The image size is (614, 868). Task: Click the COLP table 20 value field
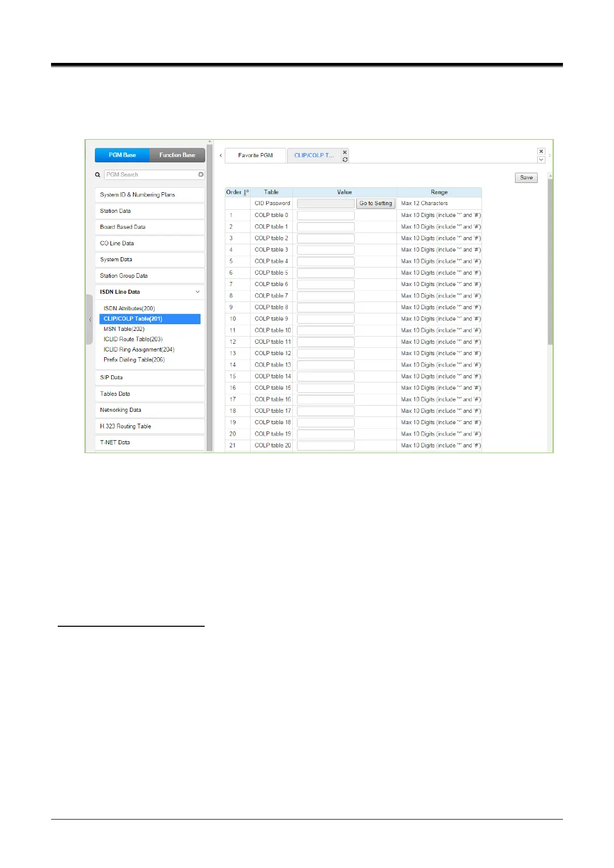326,446
